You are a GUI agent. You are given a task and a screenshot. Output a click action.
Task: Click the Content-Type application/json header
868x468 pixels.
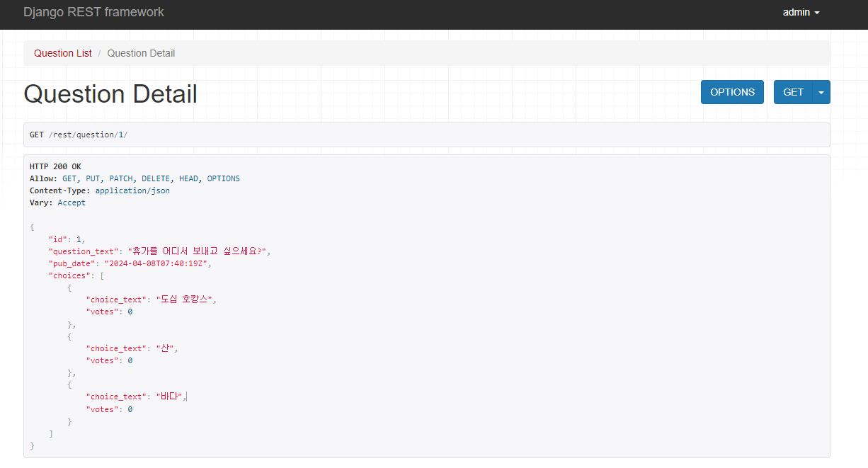point(100,190)
